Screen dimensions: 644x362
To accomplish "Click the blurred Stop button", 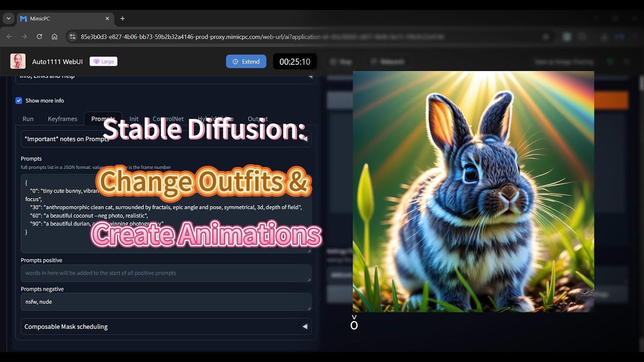I will (x=341, y=61).
